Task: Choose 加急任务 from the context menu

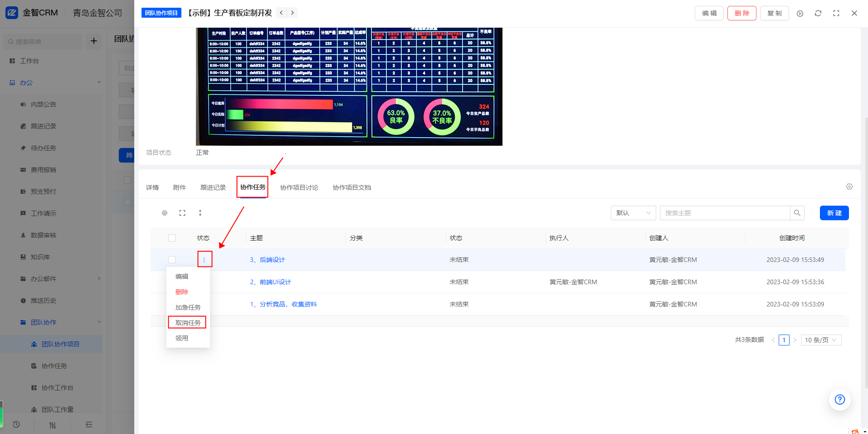Action: coord(188,307)
